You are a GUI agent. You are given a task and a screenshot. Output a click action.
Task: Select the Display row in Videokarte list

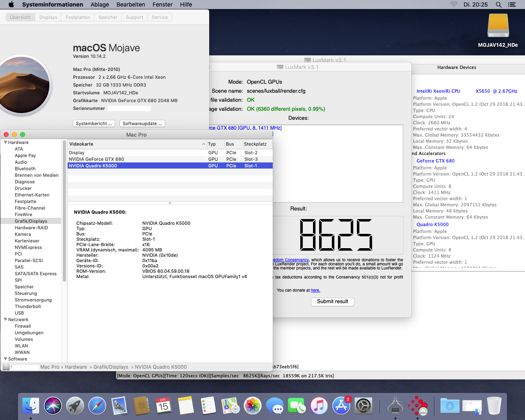click(170, 153)
